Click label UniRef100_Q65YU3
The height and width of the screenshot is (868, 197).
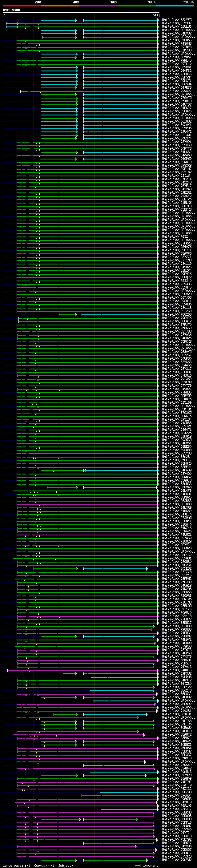(176, 454)
